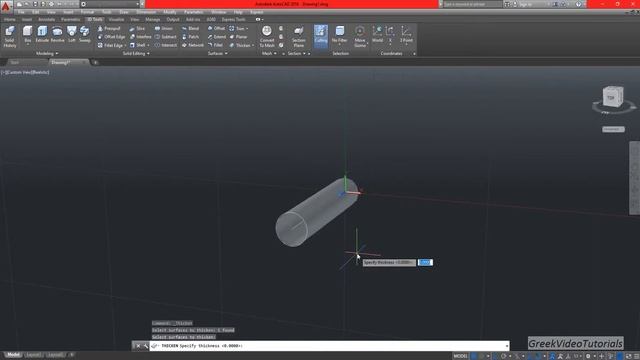Click the Model layout tab
Screen dimensions: 640x360
click(x=13, y=355)
